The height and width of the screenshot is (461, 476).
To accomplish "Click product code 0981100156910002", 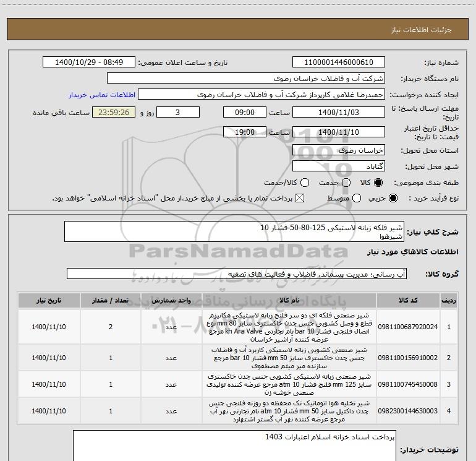I will [408, 358].
